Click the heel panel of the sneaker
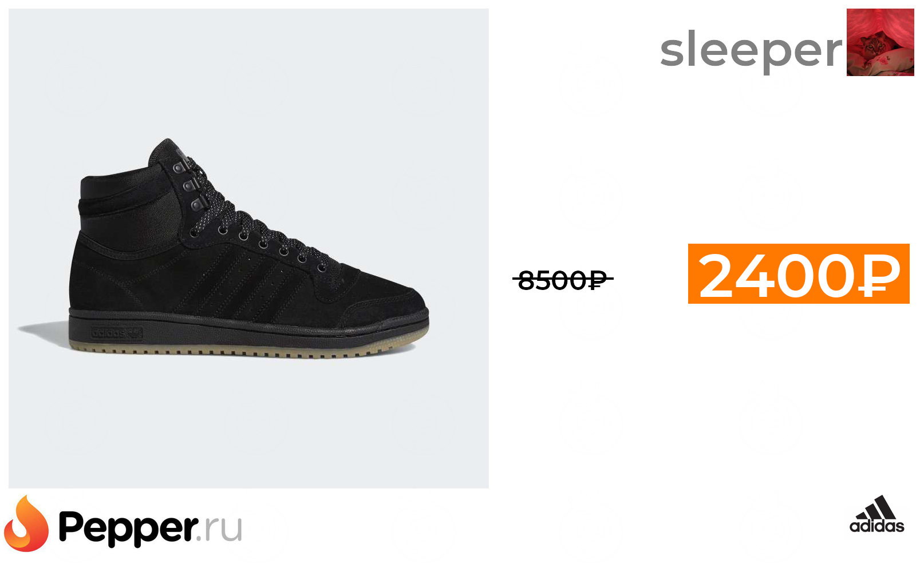 (100, 275)
